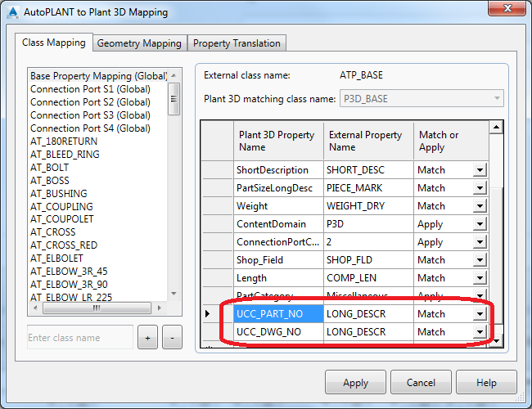
Task: Select Connection Port S1 (Global)
Action: [90, 89]
